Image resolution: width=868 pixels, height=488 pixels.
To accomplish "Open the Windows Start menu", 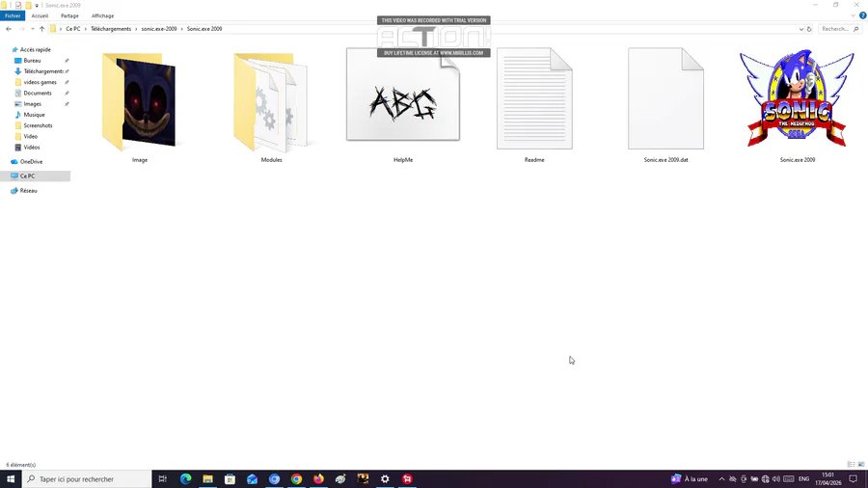I will pyautogui.click(x=11, y=479).
